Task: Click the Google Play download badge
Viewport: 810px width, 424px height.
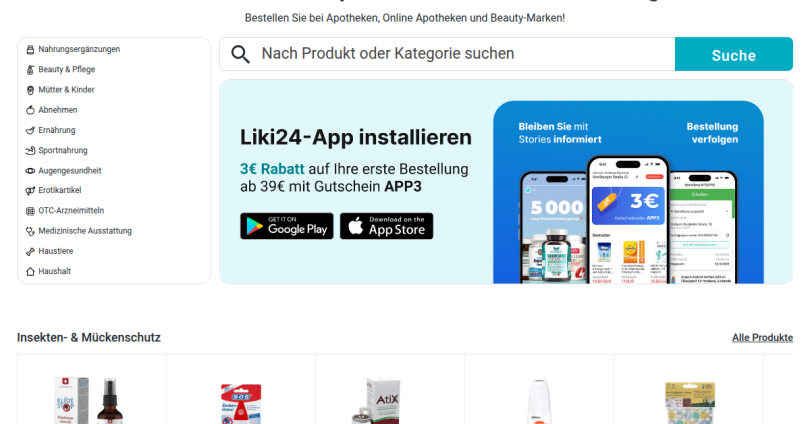Action: [x=287, y=226]
